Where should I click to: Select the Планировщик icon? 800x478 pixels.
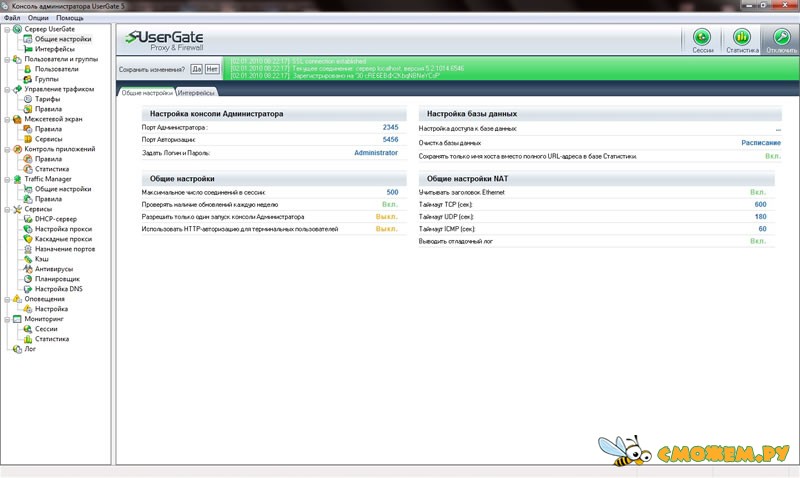pos(28,279)
